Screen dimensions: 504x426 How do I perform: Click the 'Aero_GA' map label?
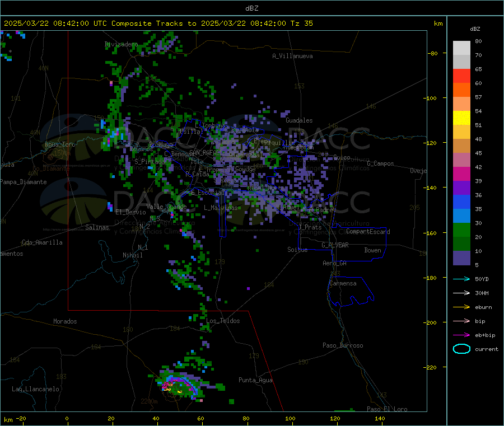(x=334, y=263)
